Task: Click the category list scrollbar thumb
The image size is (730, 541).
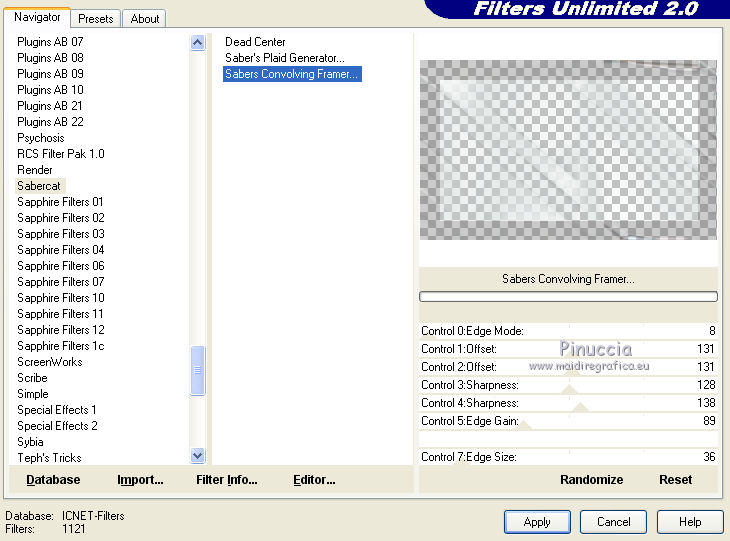Action: click(198, 370)
